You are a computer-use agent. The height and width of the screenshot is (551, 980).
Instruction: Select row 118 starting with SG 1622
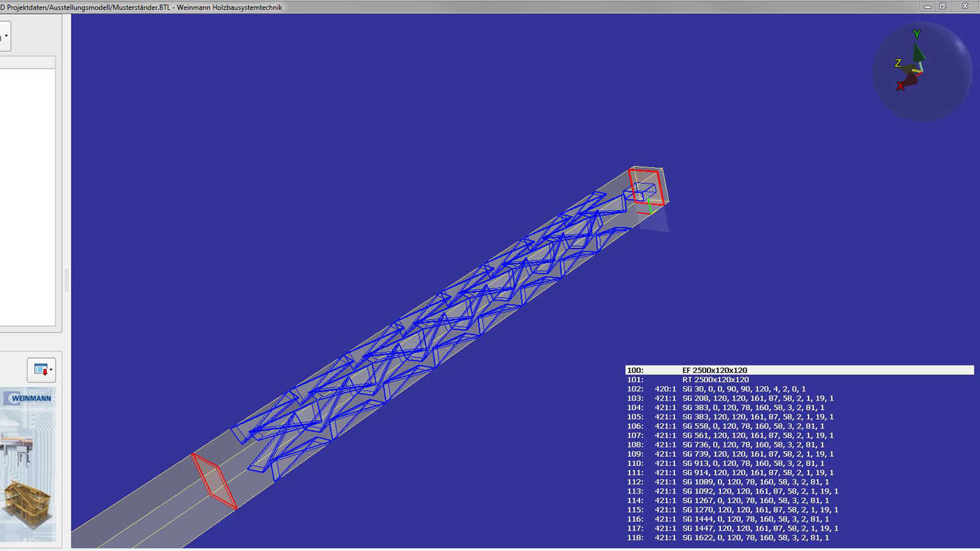[x=755, y=538]
